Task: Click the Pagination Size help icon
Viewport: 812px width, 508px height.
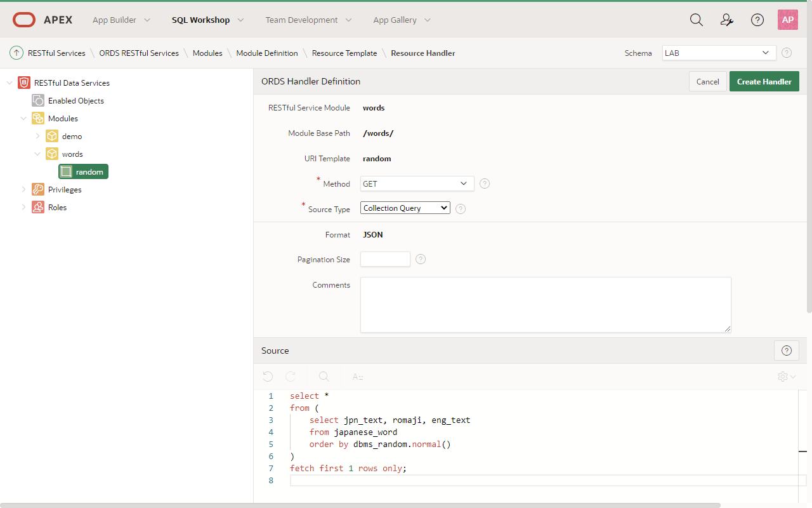Action: point(421,259)
